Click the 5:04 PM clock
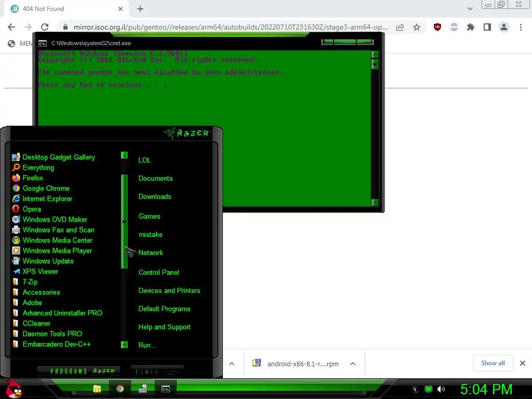Viewport: 532px width, 399px height. click(486, 389)
